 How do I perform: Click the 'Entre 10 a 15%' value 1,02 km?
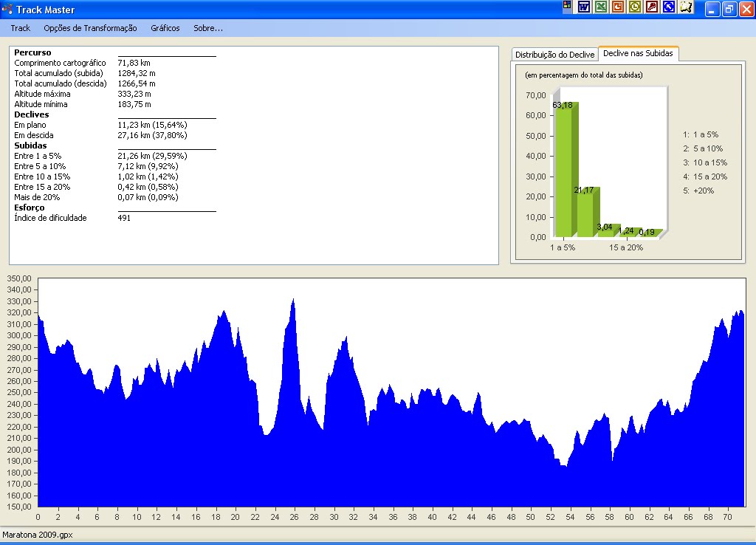point(148,176)
